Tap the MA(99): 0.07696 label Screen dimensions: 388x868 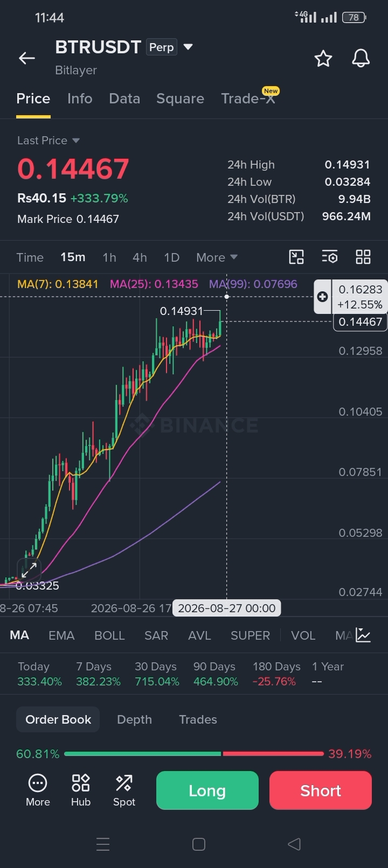253,284
